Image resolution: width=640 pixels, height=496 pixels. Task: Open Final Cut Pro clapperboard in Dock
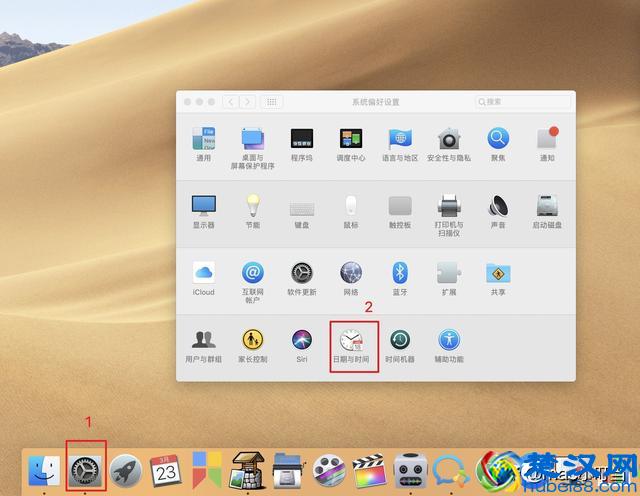click(x=369, y=471)
